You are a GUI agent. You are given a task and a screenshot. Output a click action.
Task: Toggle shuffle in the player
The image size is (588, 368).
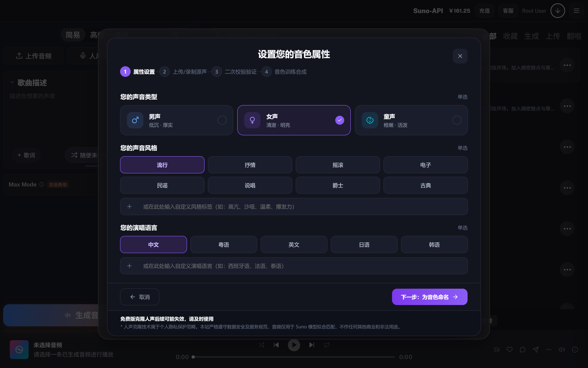pyautogui.click(x=262, y=345)
